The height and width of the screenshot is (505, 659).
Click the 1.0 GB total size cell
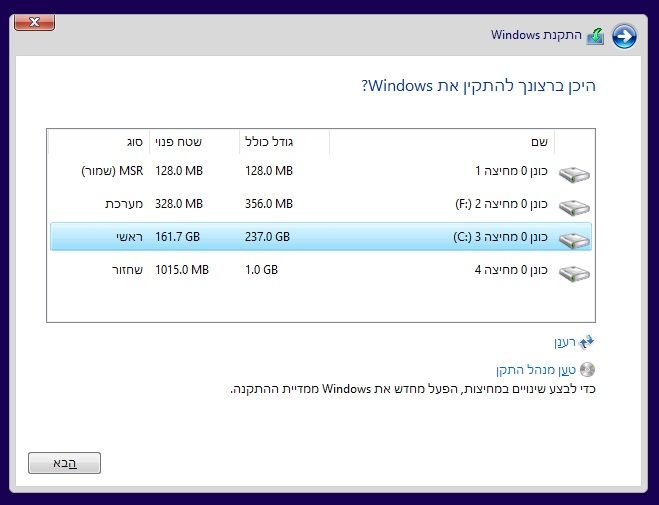pyautogui.click(x=261, y=270)
